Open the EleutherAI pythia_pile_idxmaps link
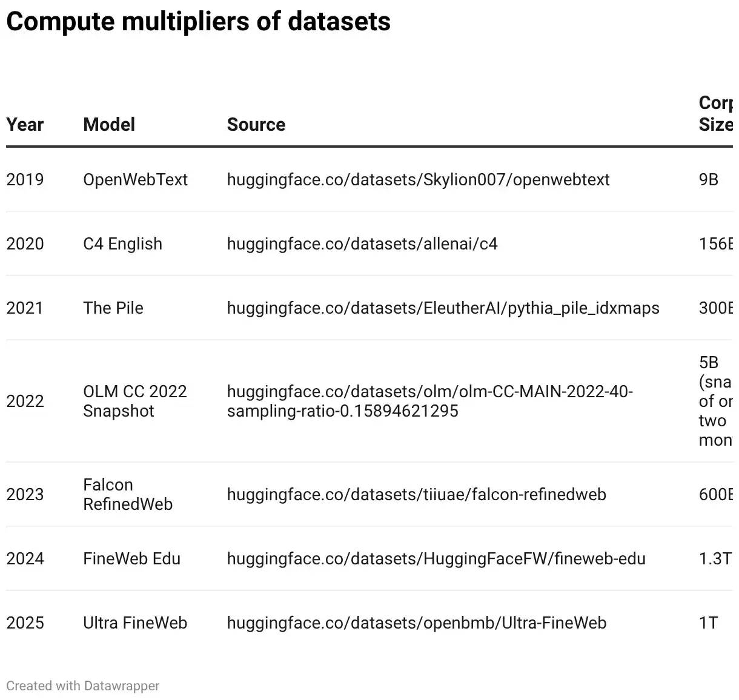Screen dimensions: 739x700 click(x=443, y=308)
